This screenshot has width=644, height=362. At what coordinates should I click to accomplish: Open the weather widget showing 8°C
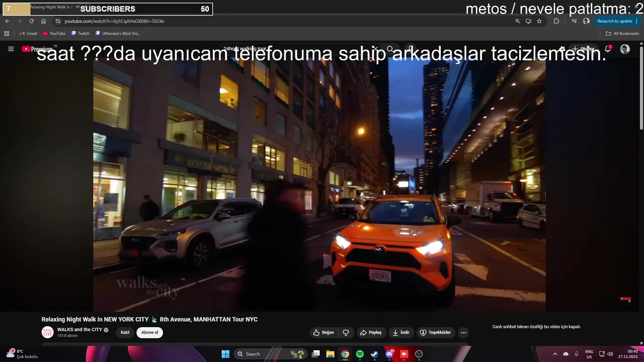[x=23, y=354]
